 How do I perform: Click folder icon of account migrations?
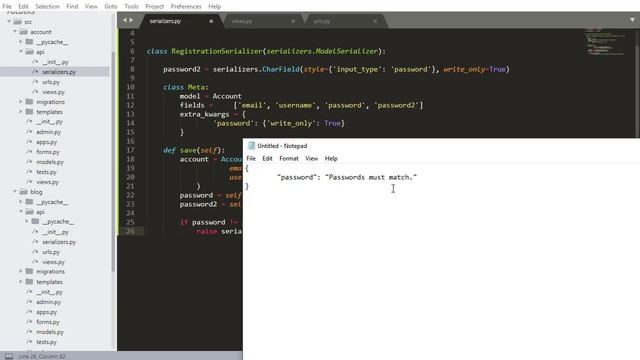[x=29, y=102]
